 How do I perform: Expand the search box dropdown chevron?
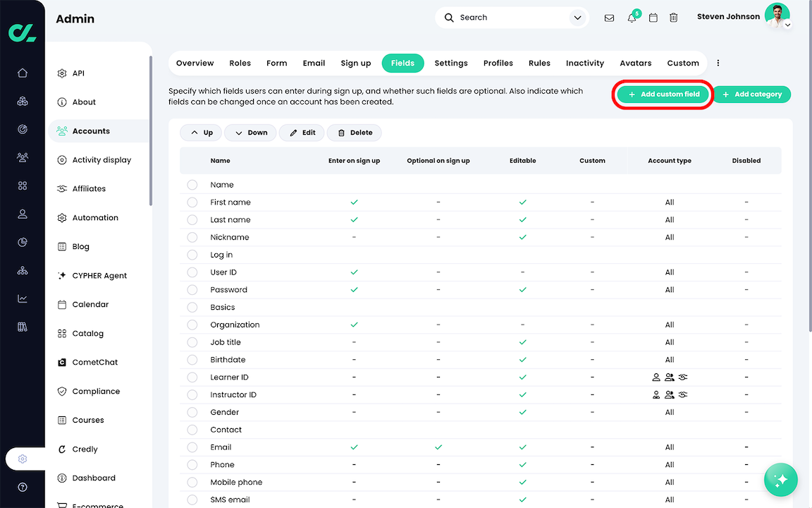pos(578,18)
